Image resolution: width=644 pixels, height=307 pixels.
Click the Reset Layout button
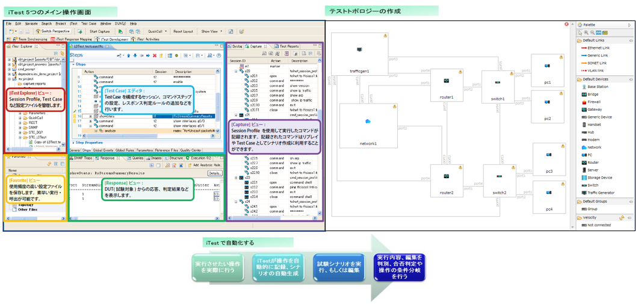tap(183, 31)
